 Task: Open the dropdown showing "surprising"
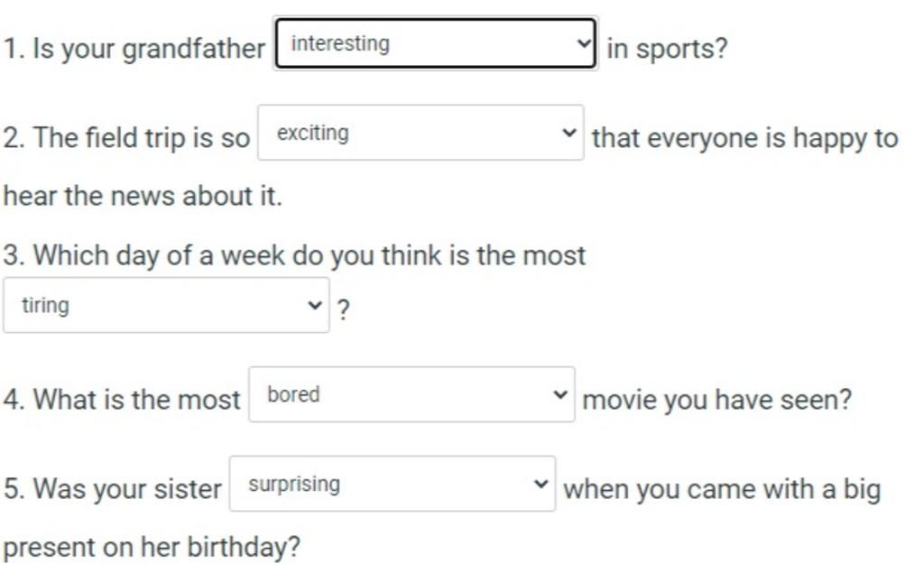point(392,485)
